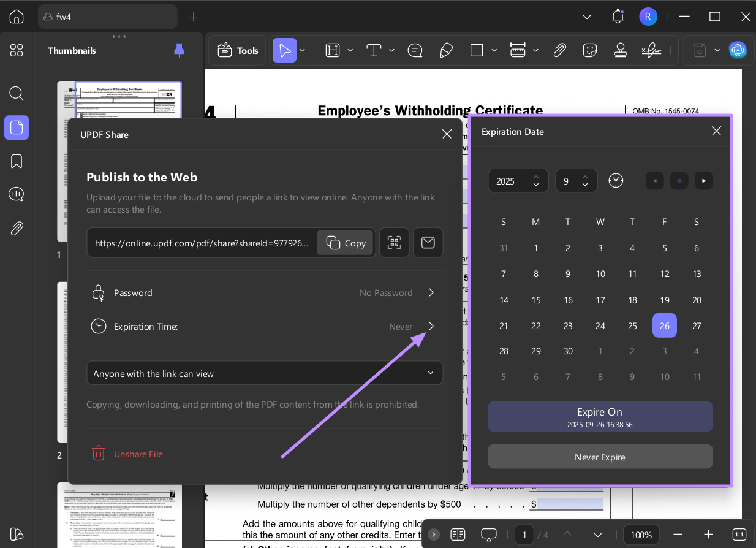Viewport: 756px width, 548px height.
Task: Select date 26 in the calendar
Action: pyautogui.click(x=665, y=325)
